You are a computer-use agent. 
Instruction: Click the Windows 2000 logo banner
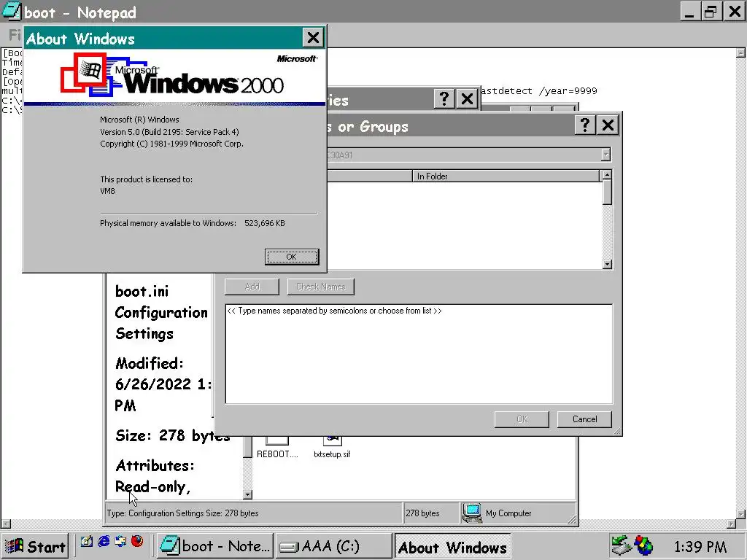point(174,77)
